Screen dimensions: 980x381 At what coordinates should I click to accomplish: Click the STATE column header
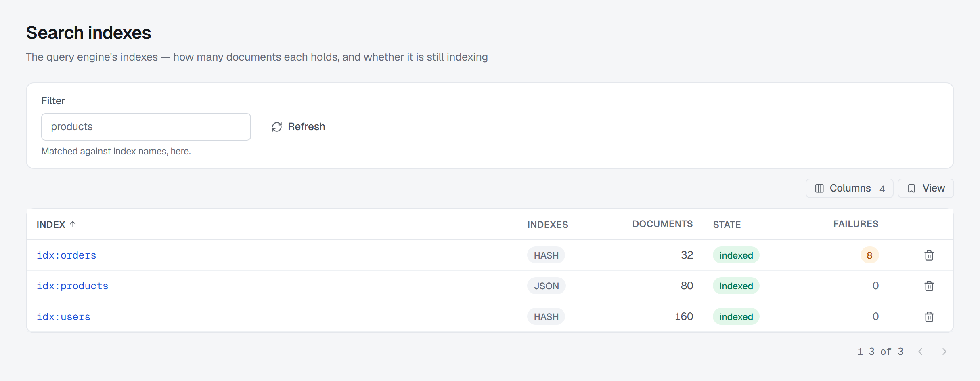pyautogui.click(x=727, y=225)
